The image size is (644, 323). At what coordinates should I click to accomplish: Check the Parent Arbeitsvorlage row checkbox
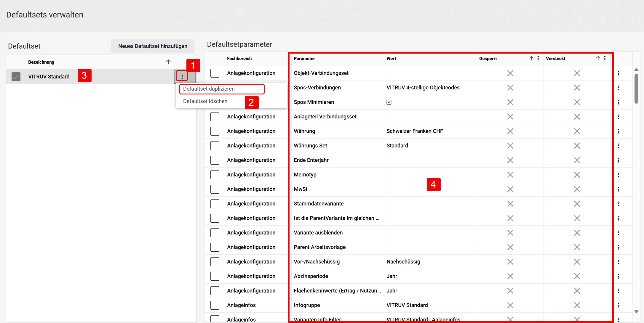point(215,247)
